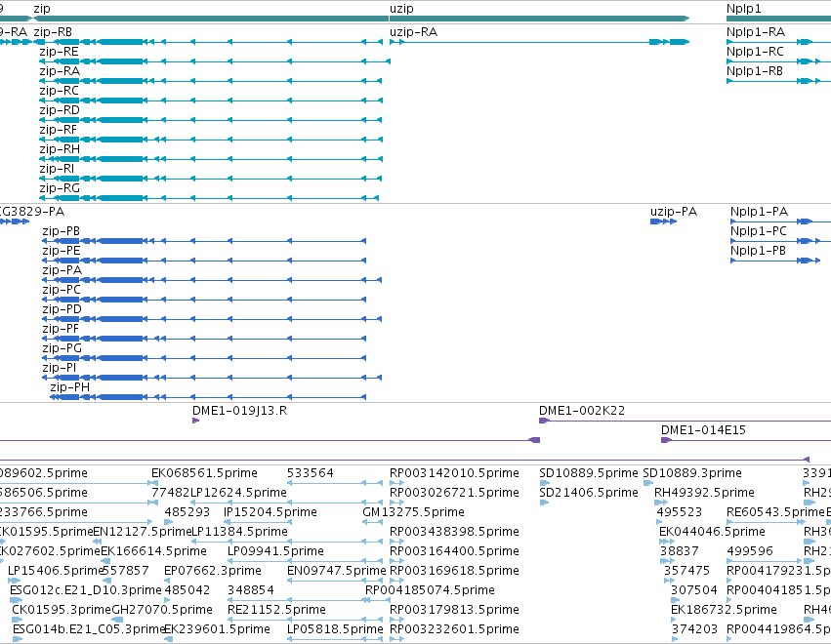Select the uzip gene label
This screenshot has height=644, width=831.
coord(401,9)
